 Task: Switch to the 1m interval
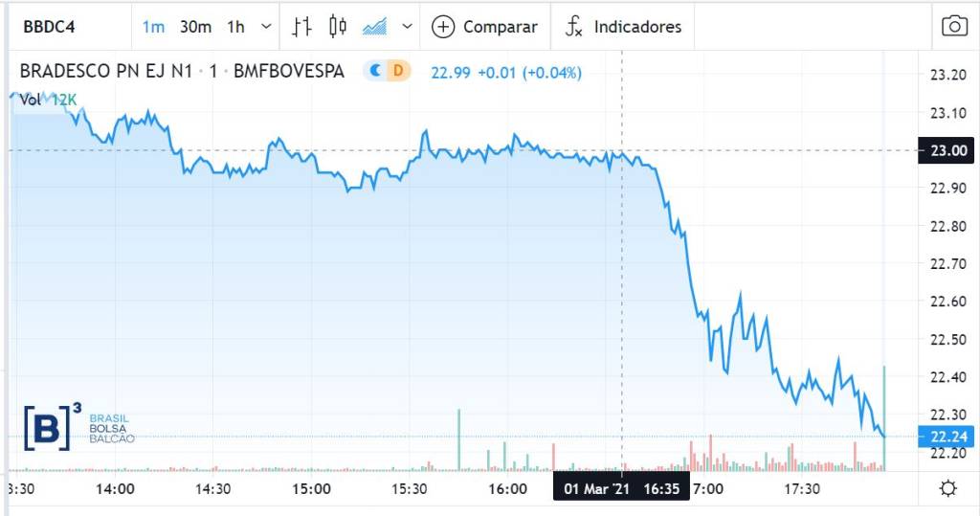click(x=153, y=27)
